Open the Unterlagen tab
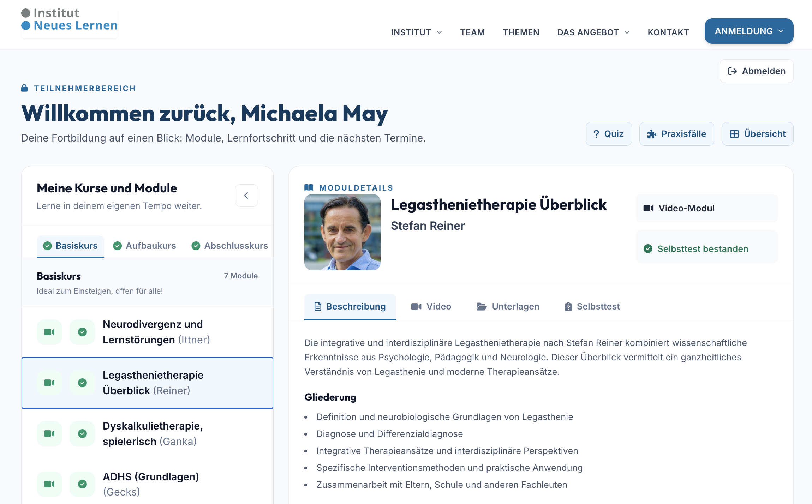 pyautogui.click(x=508, y=306)
